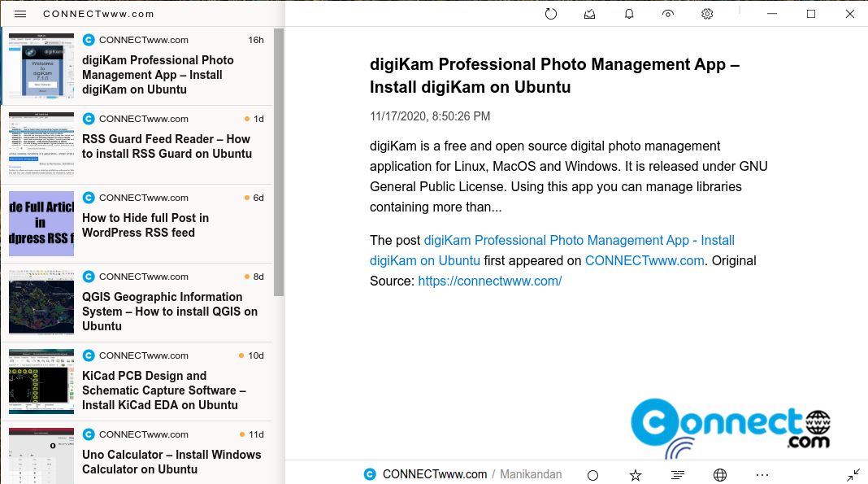Click CONNECTwww.com feed icon in Uno Calculator row
868x484 pixels.
89,434
